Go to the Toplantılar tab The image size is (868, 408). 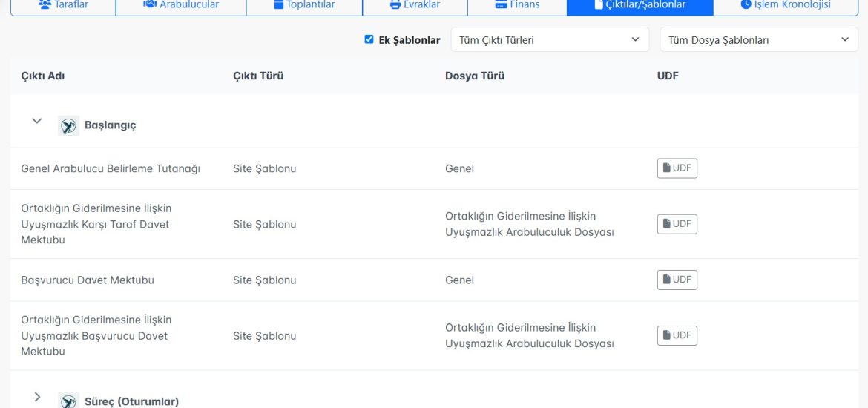click(x=304, y=5)
